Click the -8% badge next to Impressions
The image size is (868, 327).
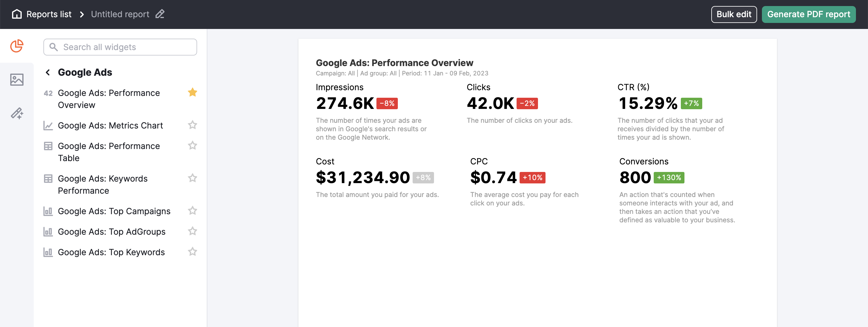coord(387,103)
